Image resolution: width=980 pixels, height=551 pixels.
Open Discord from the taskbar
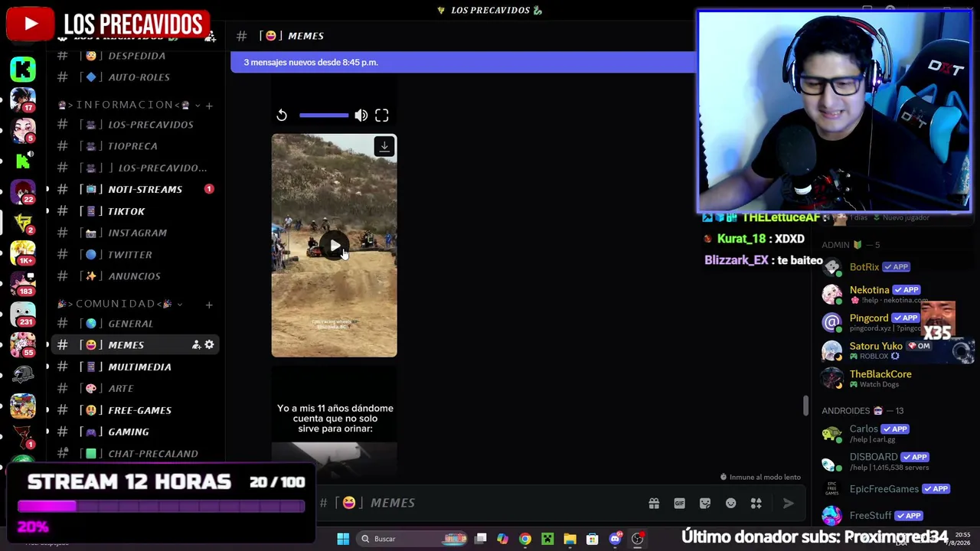point(615,539)
